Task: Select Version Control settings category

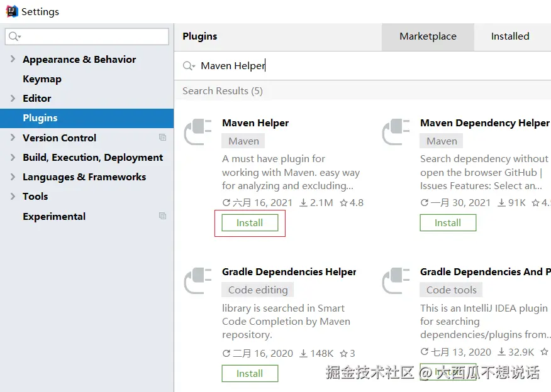Action: click(59, 138)
